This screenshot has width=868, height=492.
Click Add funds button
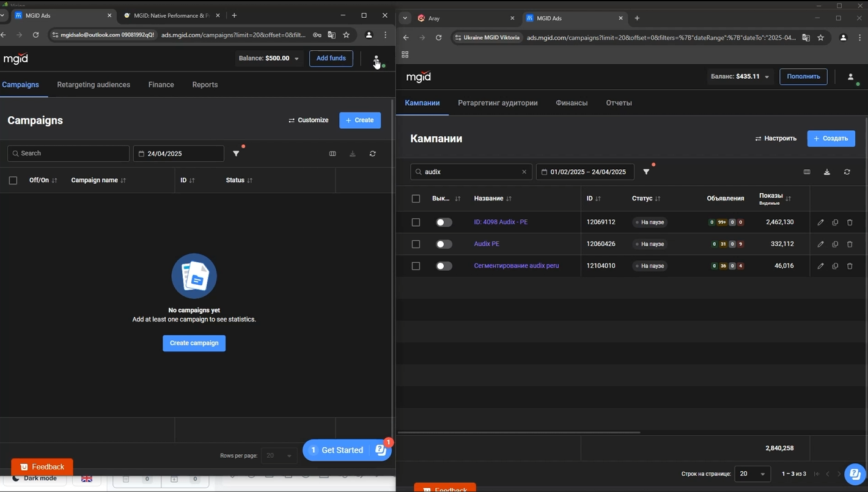click(x=331, y=59)
